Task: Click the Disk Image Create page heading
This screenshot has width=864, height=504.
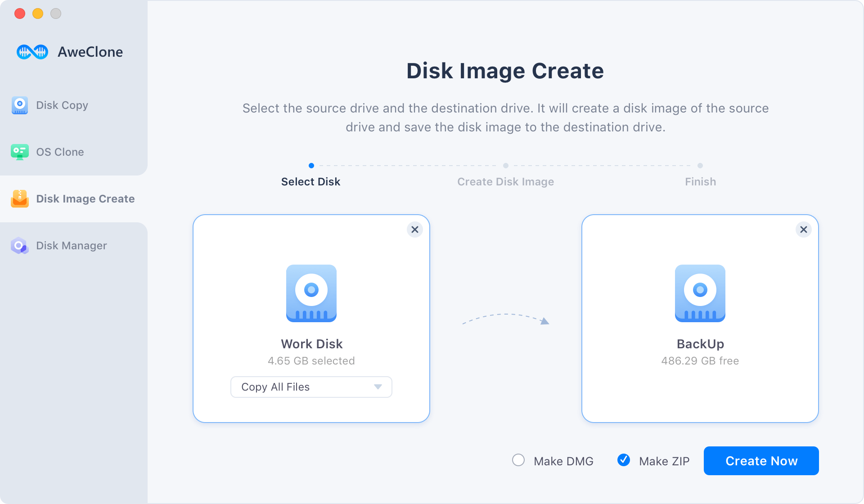Action: click(505, 71)
